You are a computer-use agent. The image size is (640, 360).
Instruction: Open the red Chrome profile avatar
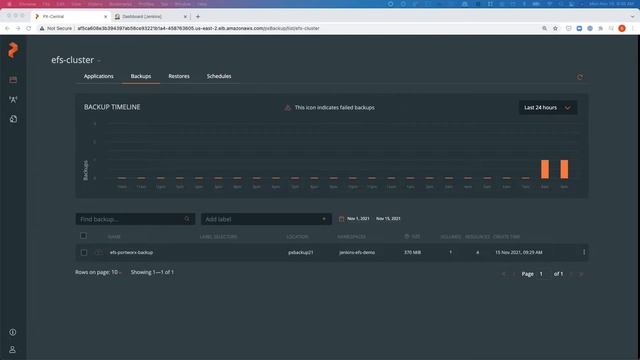point(622,28)
